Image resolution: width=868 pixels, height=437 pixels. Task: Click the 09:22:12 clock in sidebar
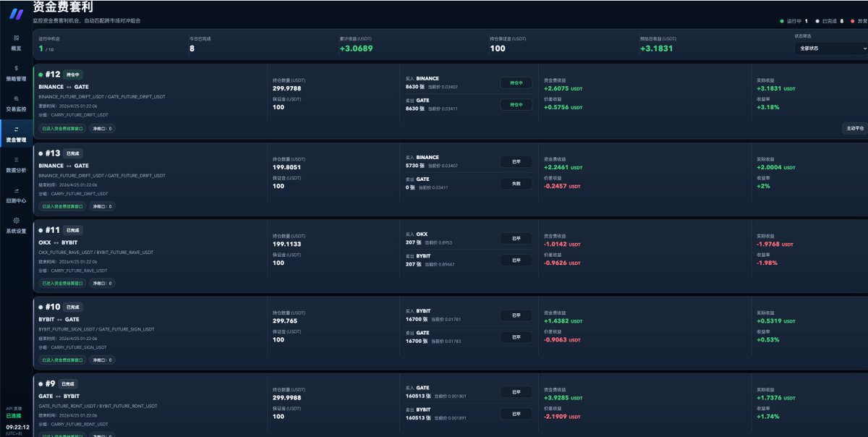coord(18,427)
